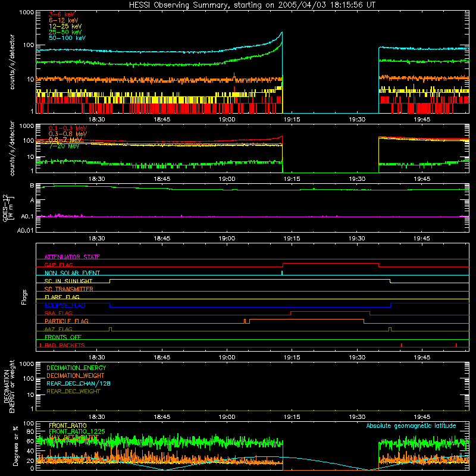Click the yellow 0.8-7 MeV legend label

click(65, 140)
